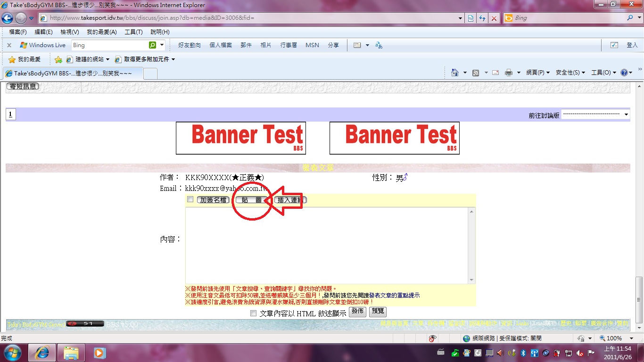Open Windows Media Player from taskbar

(x=99, y=353)
